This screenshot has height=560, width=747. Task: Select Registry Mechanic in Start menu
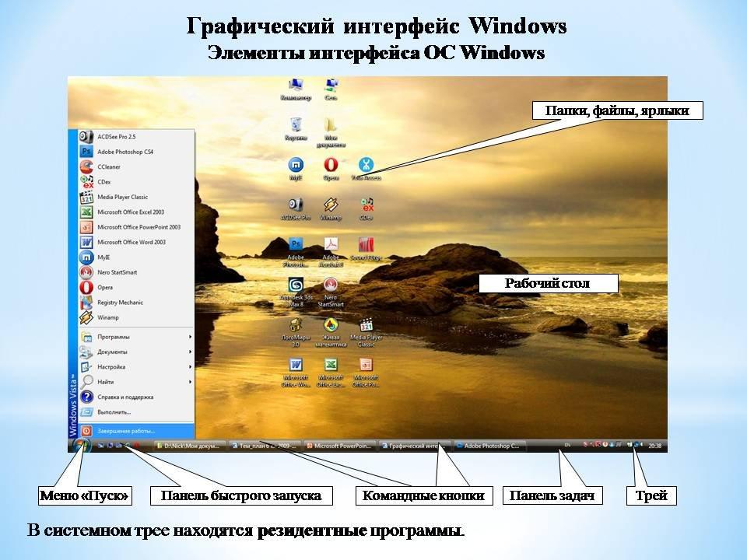coord(120,303)
